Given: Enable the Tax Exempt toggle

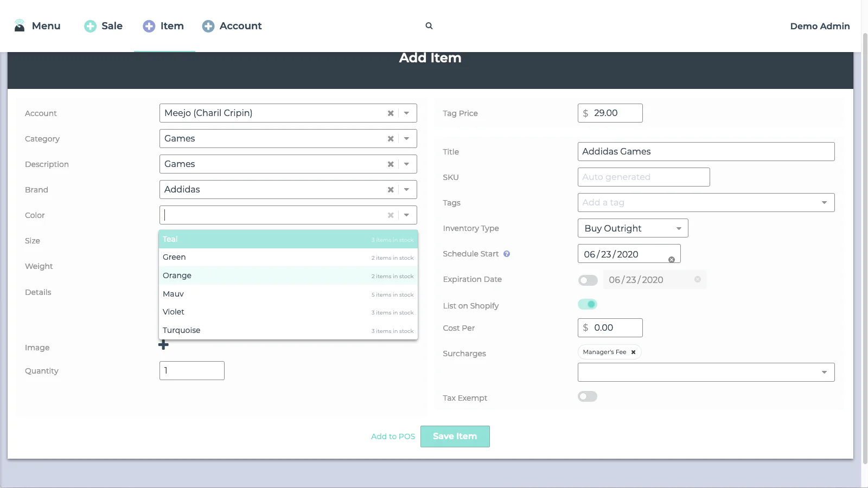Looking at the screenshot, I should (588, 396).
